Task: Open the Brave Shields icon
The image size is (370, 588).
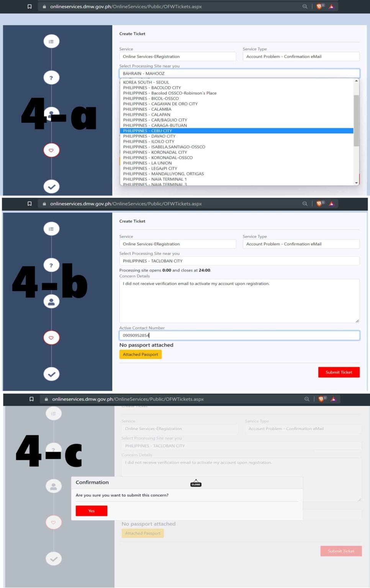Action: (x=319, y=6)
